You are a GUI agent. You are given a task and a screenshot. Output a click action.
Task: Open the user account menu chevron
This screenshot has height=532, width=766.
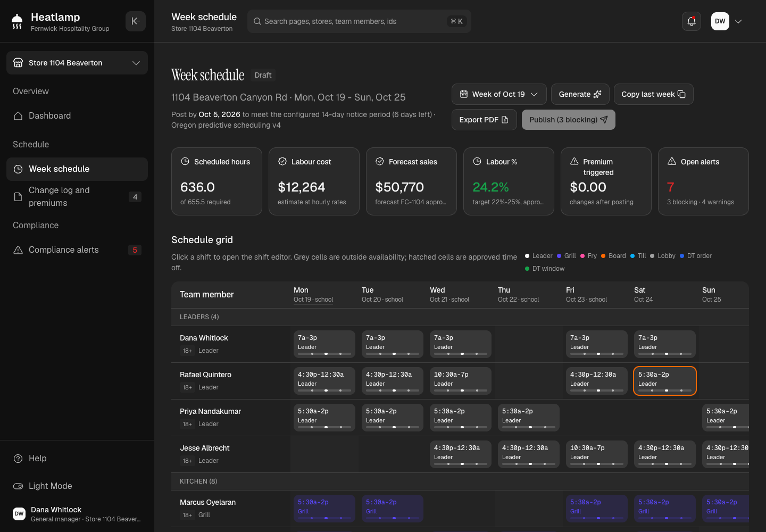[x=738, y=21]
